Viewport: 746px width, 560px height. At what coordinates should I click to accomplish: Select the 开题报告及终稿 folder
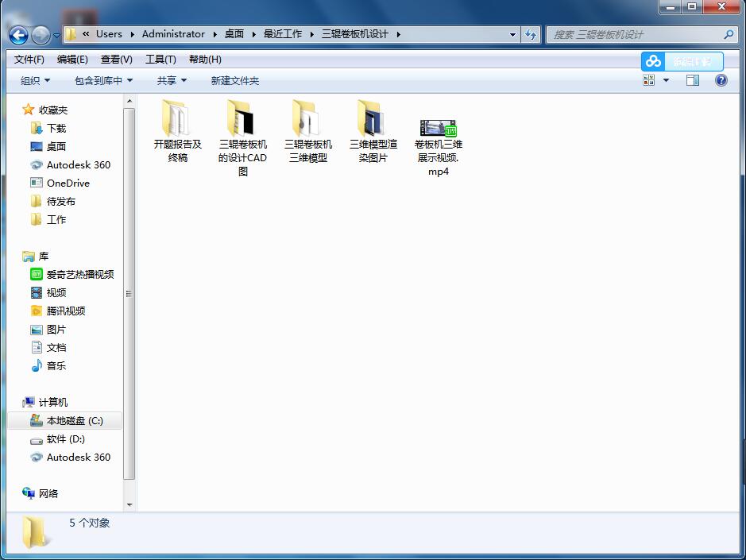[177, 131]
